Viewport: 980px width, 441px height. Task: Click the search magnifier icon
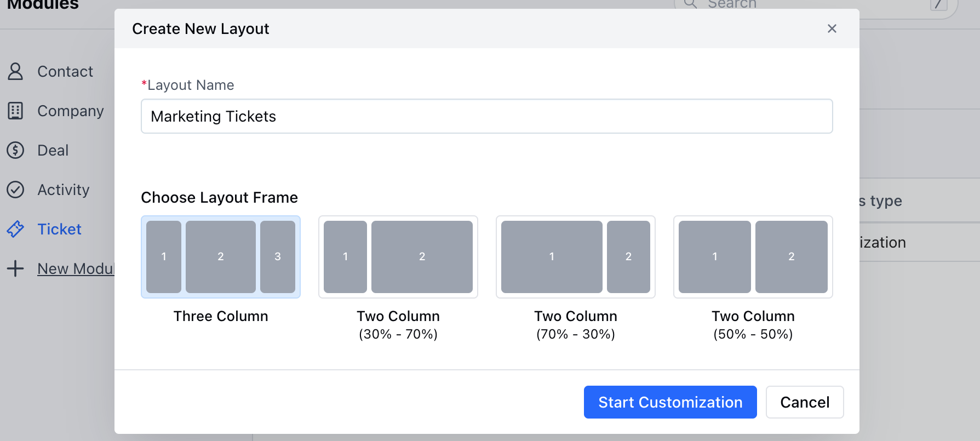point(690,3)
